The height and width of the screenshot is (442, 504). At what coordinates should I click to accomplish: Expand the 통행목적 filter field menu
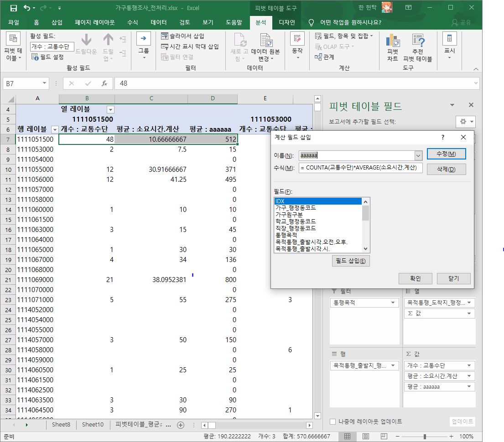tap(393, 302)
